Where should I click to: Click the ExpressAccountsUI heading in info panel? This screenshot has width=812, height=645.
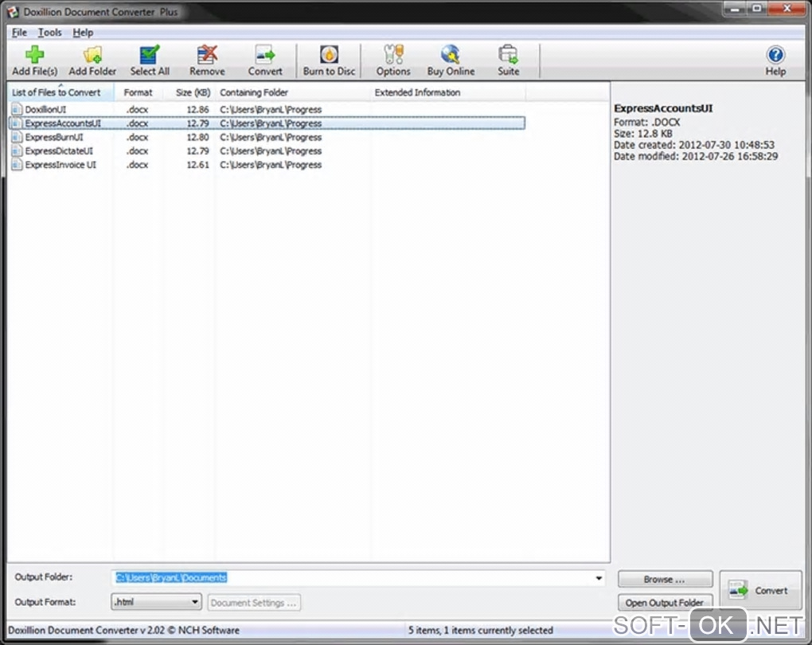(x=663, y=108)
